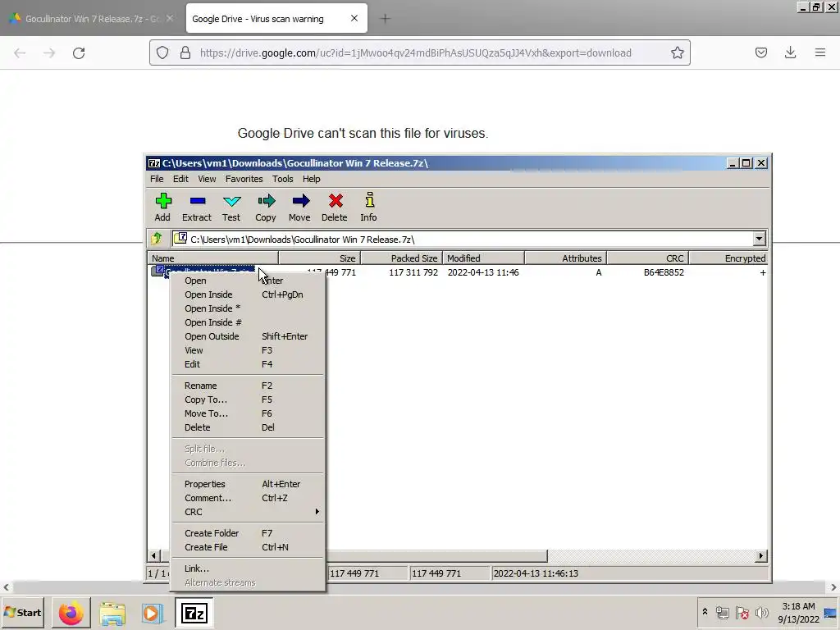
Task: Click the Add toolbar icon in 7-Zip
Action: pyautogui.click(x=163, y=207)
